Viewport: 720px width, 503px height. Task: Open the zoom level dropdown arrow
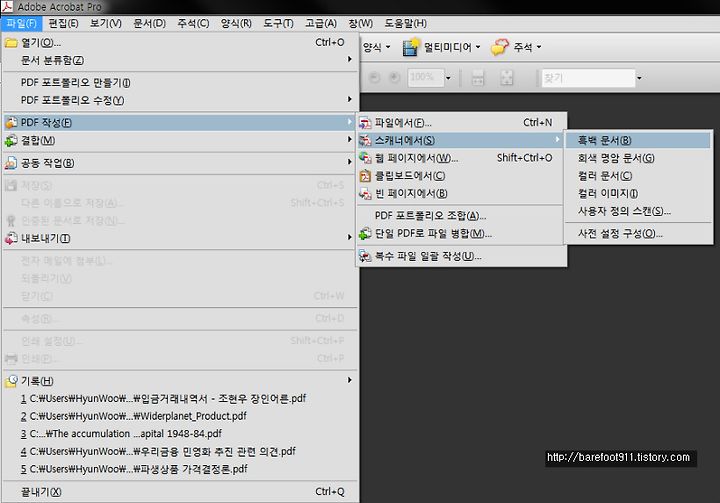tap(449, 78)
